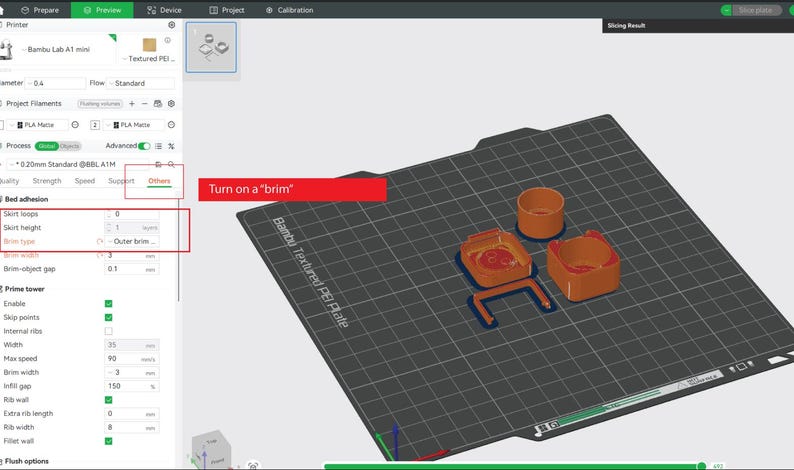Click the green layer progress bar track
The width and height of the screenshot is (794, 470).
pos(510,466)
